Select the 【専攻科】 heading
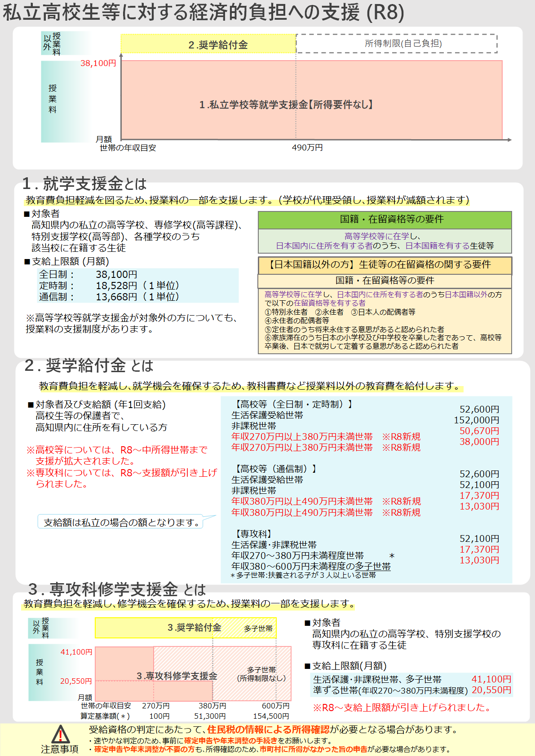 click(x=253, y=534)
